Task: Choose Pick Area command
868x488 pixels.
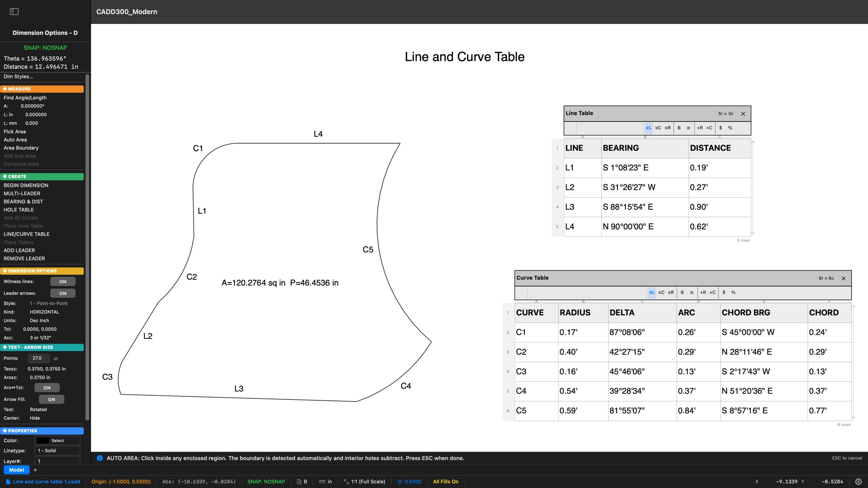Action: [15, 132]
